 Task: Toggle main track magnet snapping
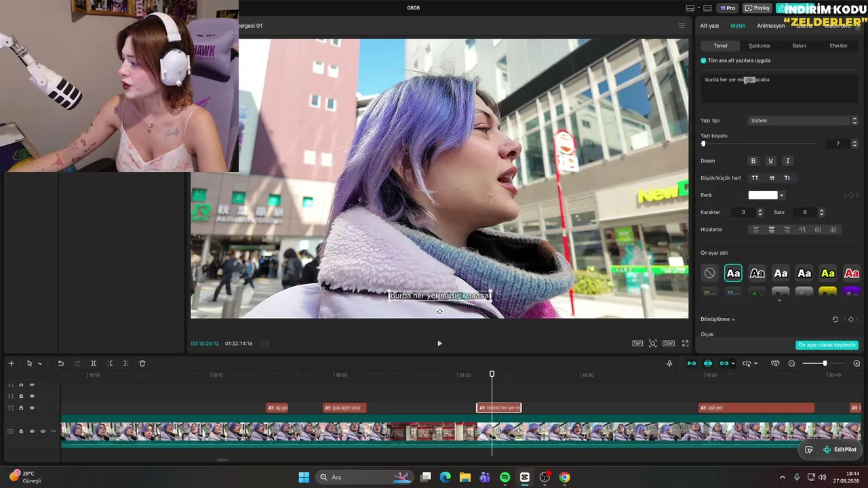(x=692, y=363)
